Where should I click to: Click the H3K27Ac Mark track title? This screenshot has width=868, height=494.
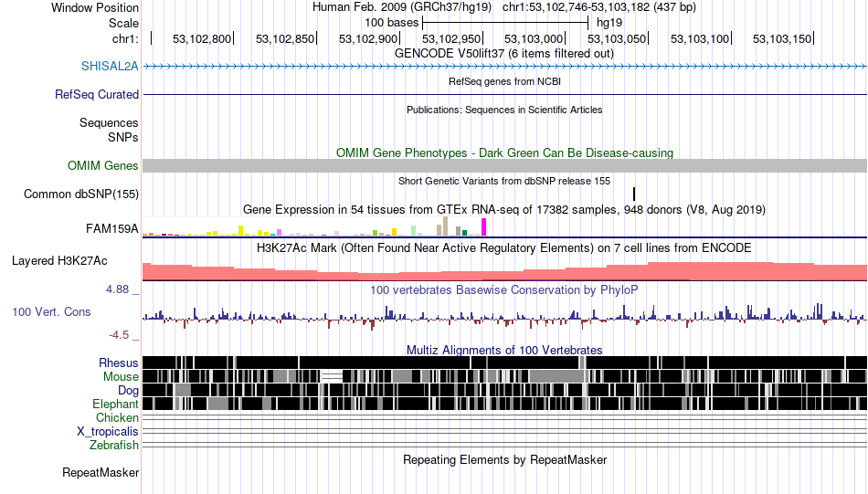point(504,247)
